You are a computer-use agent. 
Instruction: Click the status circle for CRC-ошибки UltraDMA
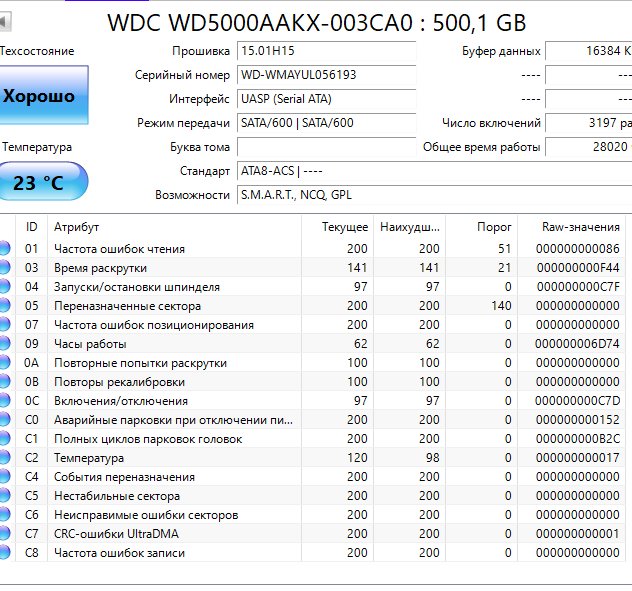coord(4,534)
